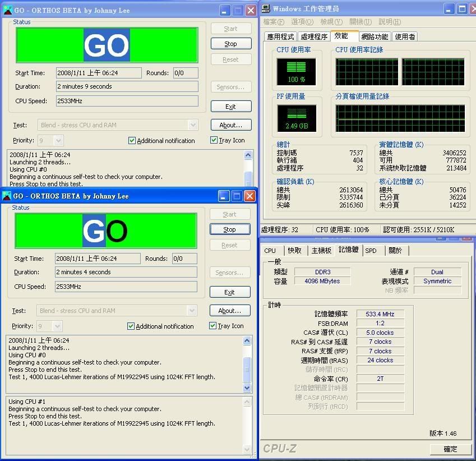
Task: Click the Rounds 0/0 field in the lower ORTHOS window
Action: (184, 259)
